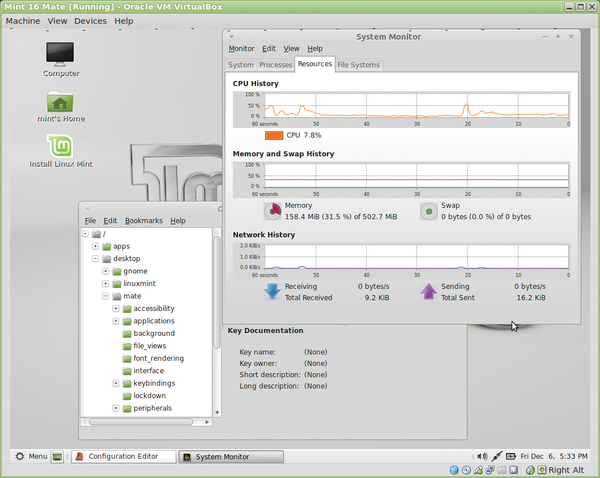Click VirtualBox USB status icon
The image size is (600, 478).
pyautogui.click(x=478, y=470)
